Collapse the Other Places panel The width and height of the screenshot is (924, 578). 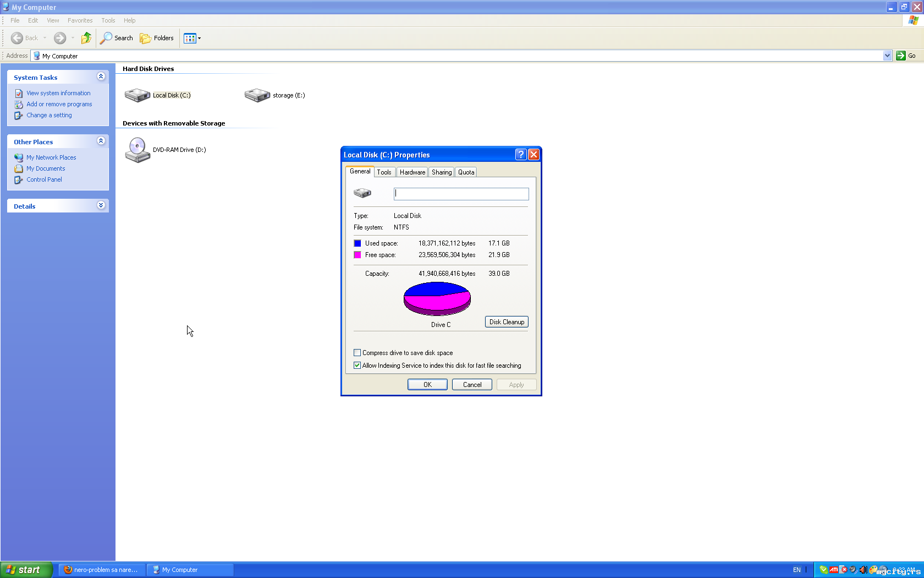[x=101, y=141]
